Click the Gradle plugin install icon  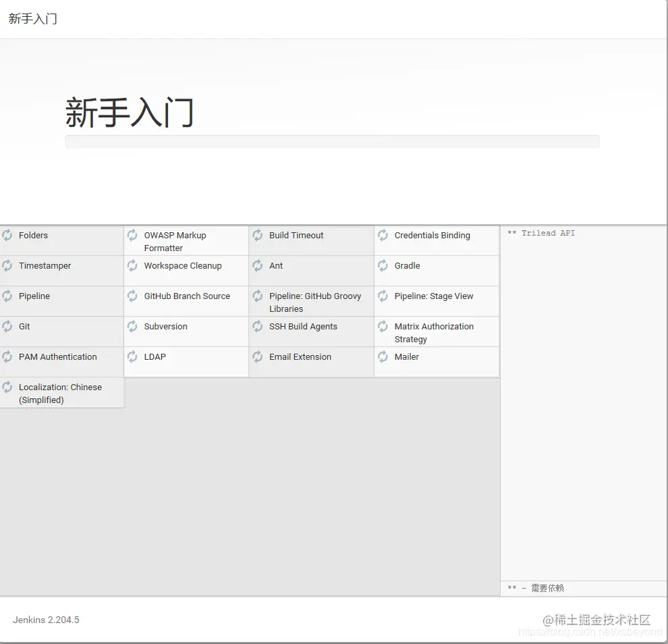pyautogui.click(x=383, y=265)
